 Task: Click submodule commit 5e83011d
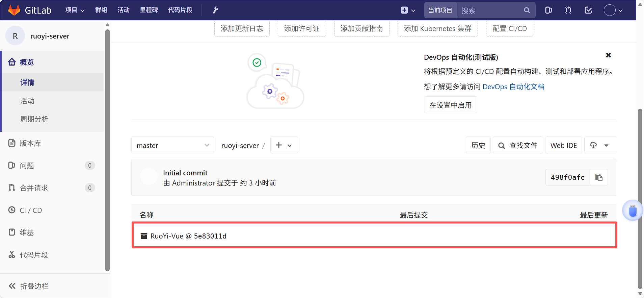[210, 236]
